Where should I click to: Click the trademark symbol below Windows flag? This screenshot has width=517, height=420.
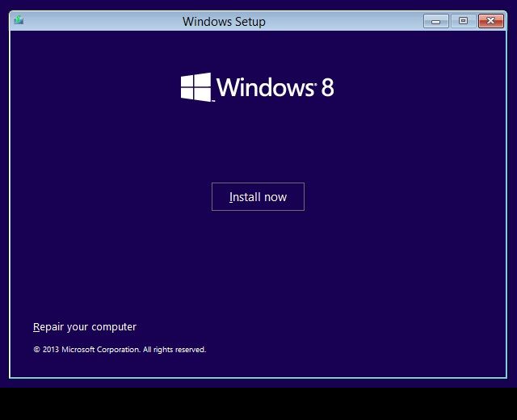213,100
